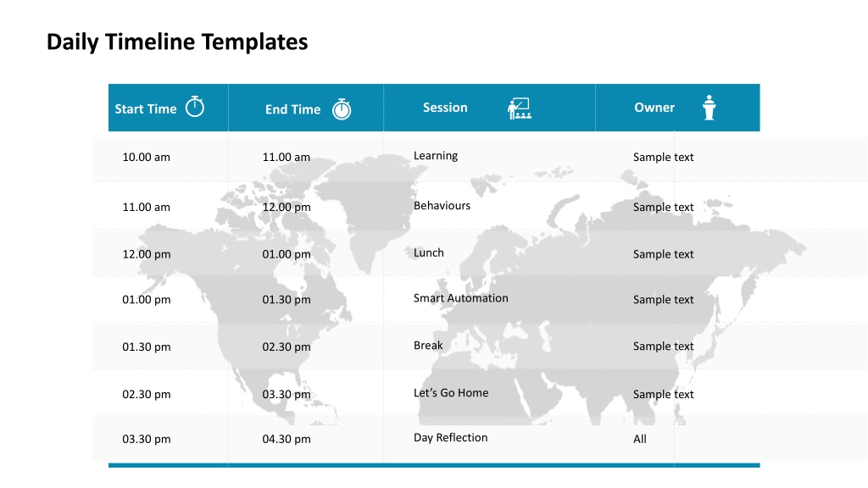The height and width of the screenshot is (488, 868).
Task: Select '01.30 pm' in the End Time column
Action: coord(287,300)
